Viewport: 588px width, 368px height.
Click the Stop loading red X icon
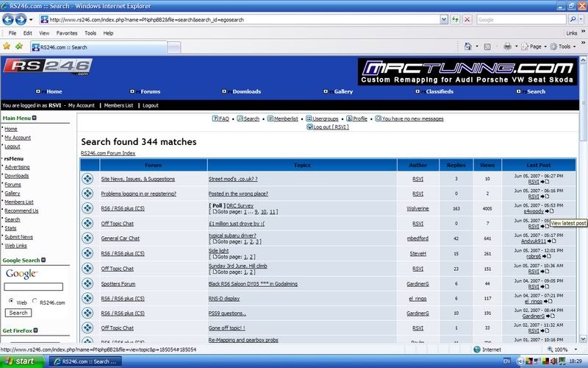[x=467, y=20]
